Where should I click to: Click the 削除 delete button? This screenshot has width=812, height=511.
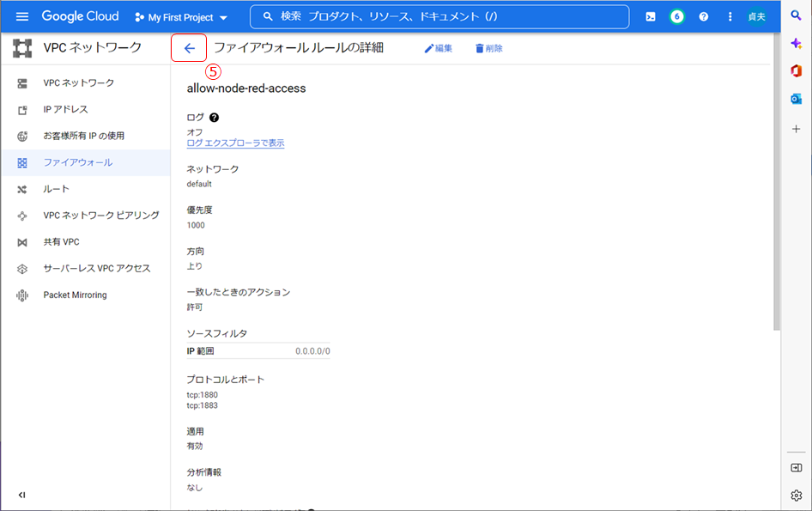[488, 49]
